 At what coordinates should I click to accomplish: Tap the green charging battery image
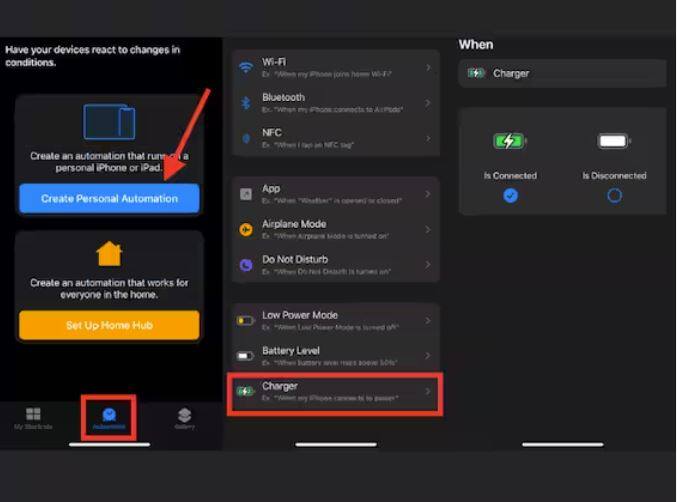point(510,141)
